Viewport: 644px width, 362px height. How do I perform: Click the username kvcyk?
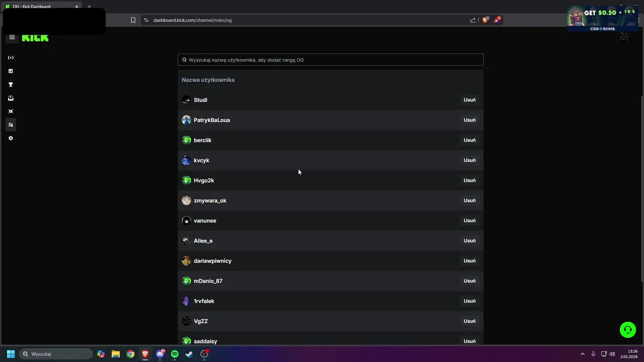[201, 160]
